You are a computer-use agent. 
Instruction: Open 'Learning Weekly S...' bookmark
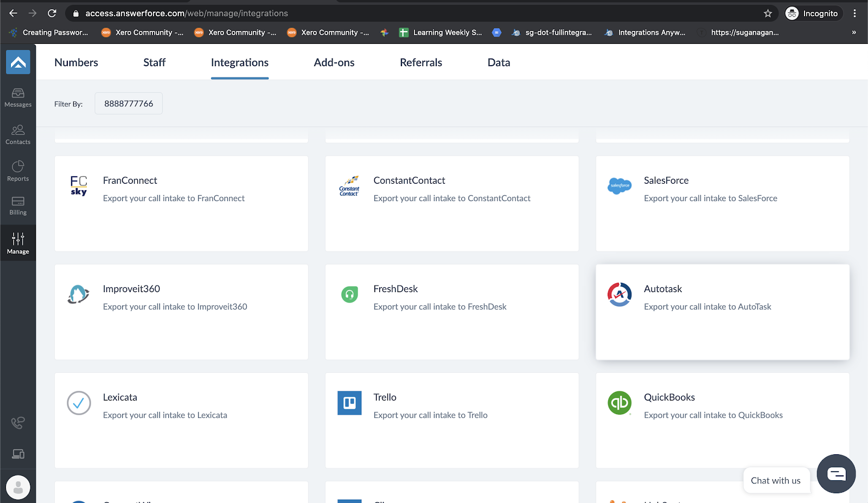click(441, 33)
